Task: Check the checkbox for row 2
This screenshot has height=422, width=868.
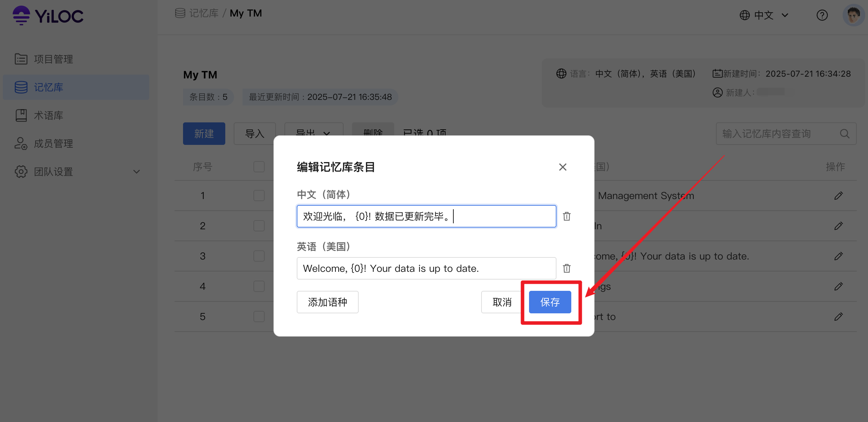Action: tap(259, 226)
